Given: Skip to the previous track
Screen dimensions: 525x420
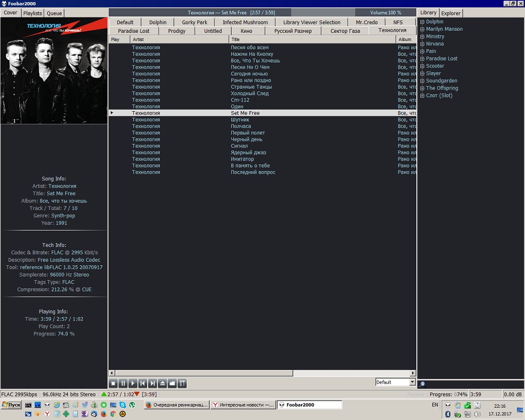Looking at the screenshot, I should (143, 383).
